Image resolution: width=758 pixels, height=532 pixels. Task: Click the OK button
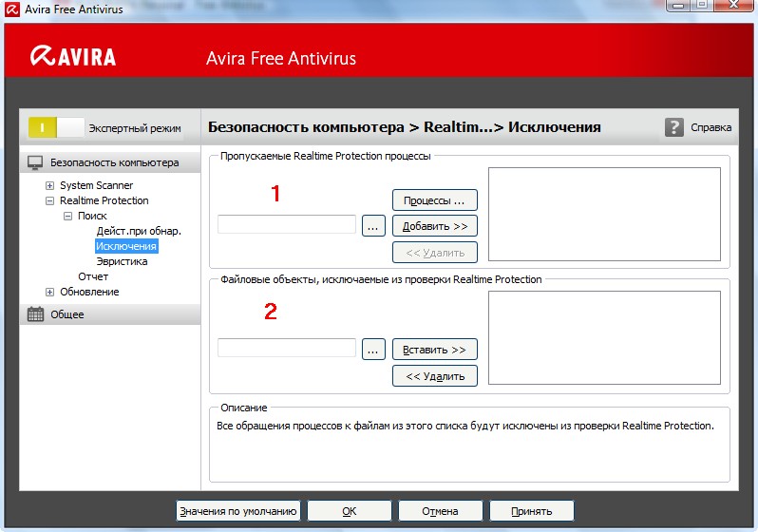coord(349,511)
